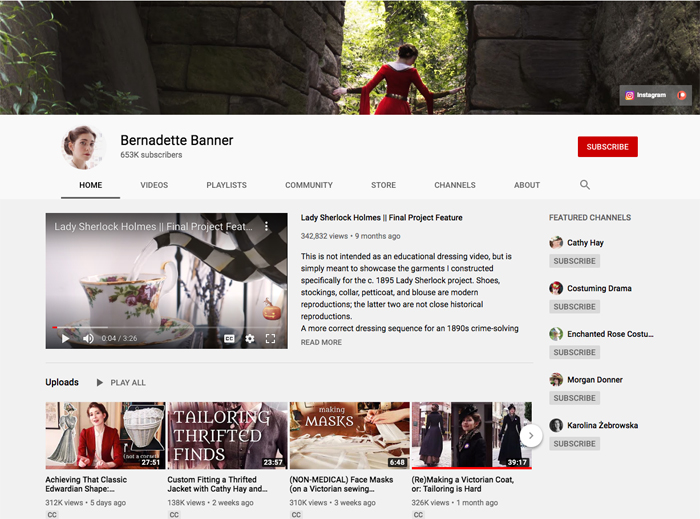Open Enchanted Rose Costumes channel avatar
This screenshot has width=700, height=519.
(x=556, y=334)
